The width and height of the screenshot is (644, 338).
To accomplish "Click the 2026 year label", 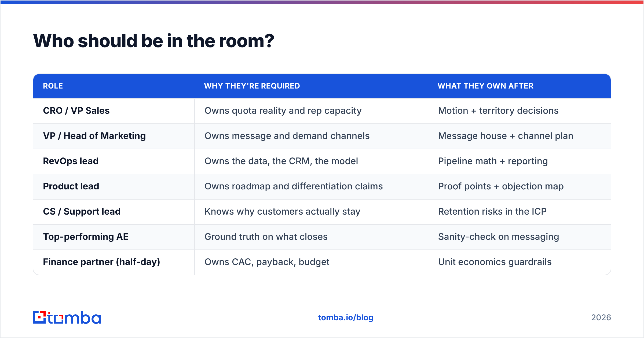I will tap(601, 318).
